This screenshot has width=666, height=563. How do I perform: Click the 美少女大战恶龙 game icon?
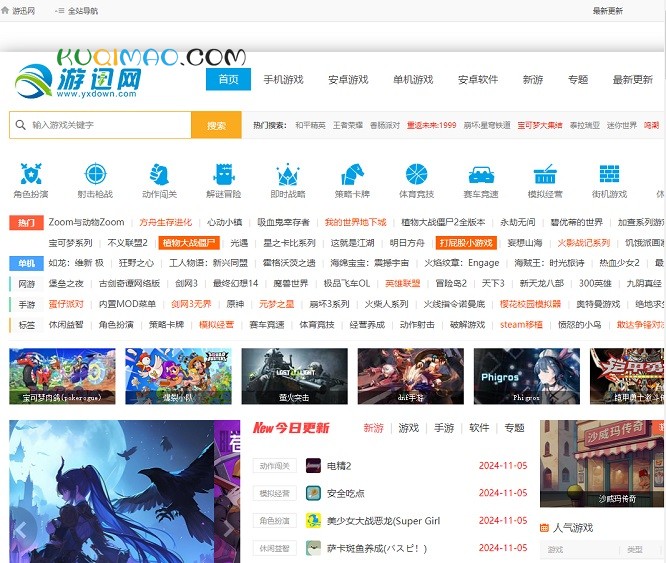313,521
